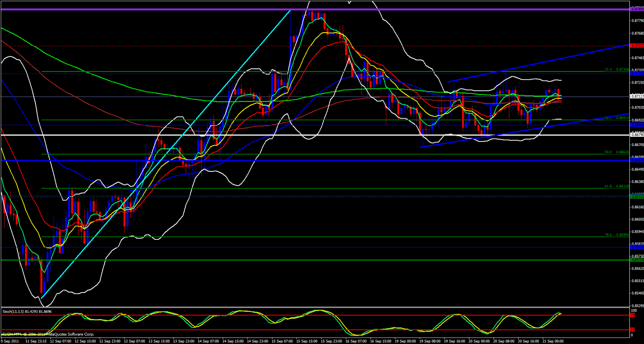Screen dimensions: 644x344
Task: Click the 61.8 Fibonacci retracement label
Action: (608, 186)
